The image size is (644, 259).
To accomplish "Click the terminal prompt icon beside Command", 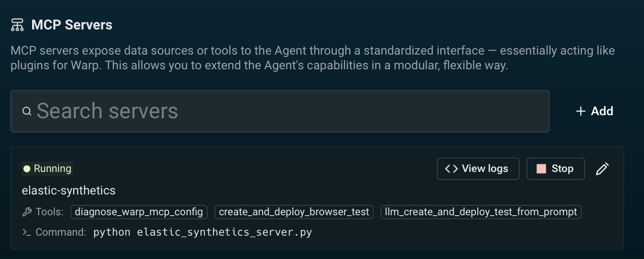I will click(27, 232).
